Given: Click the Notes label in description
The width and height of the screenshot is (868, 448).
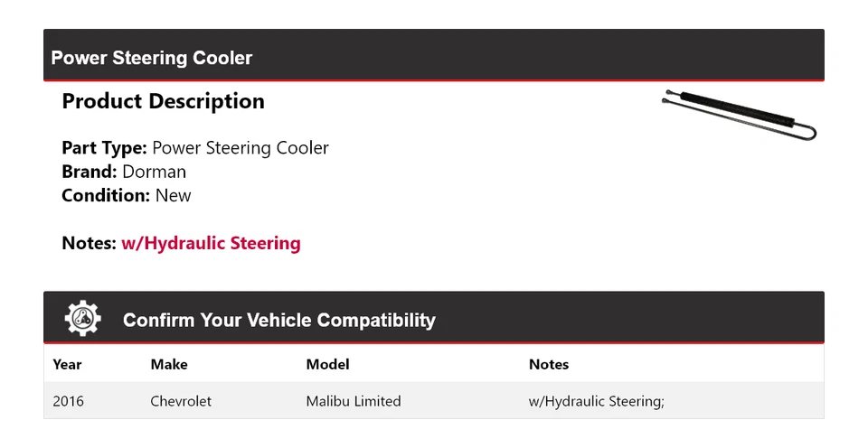Looking at the screenshot, I should click(x=89, y=243).
